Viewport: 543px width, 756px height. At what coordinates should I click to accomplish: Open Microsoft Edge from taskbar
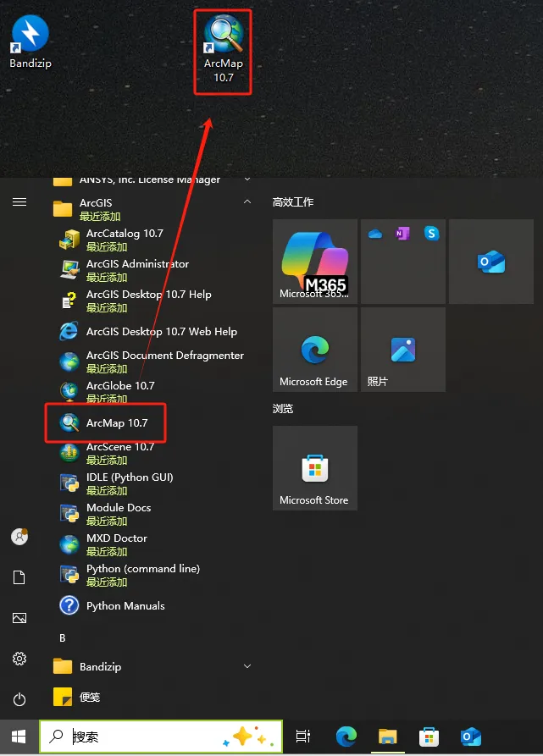pos(346,737)
